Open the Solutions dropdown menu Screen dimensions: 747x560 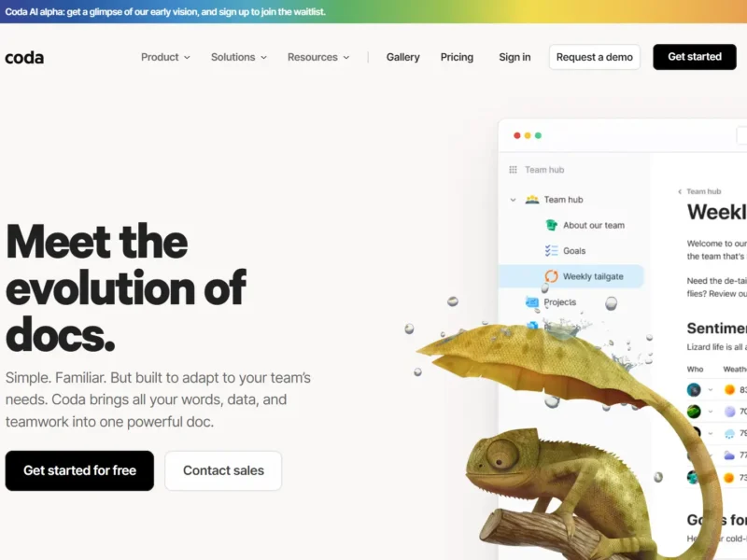pos(239,57)
